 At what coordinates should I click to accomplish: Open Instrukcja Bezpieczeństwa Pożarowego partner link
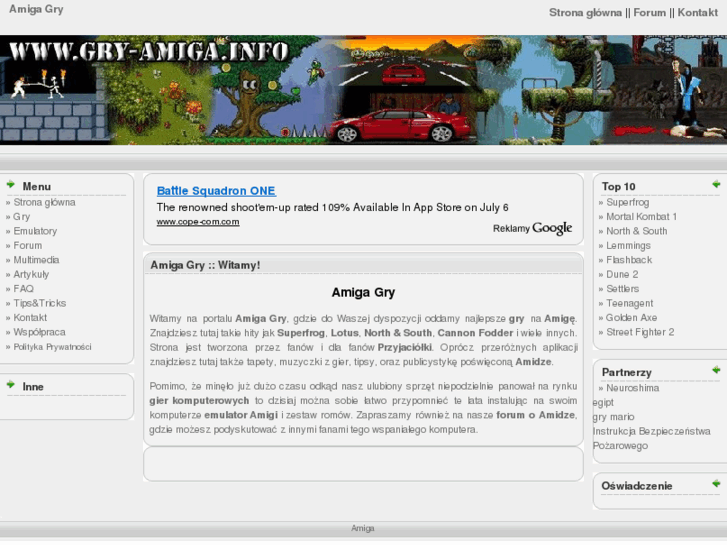[x=651, y=438]
